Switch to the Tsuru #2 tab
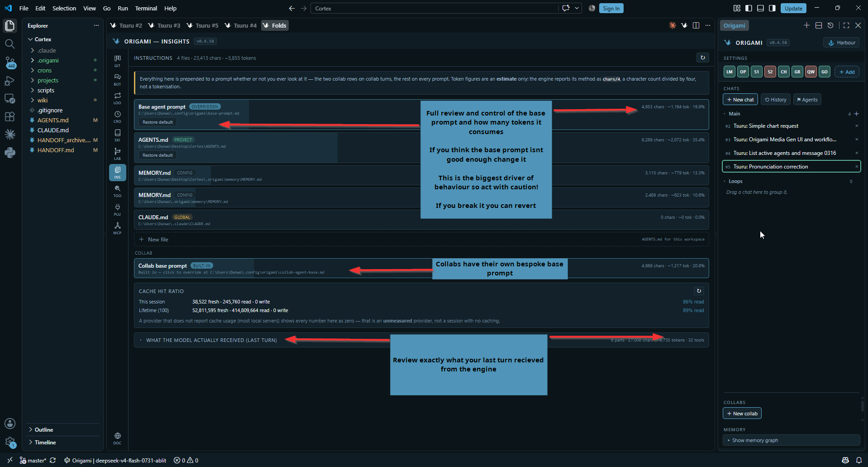This screenshot has width=868, height=467. (127, 25)
